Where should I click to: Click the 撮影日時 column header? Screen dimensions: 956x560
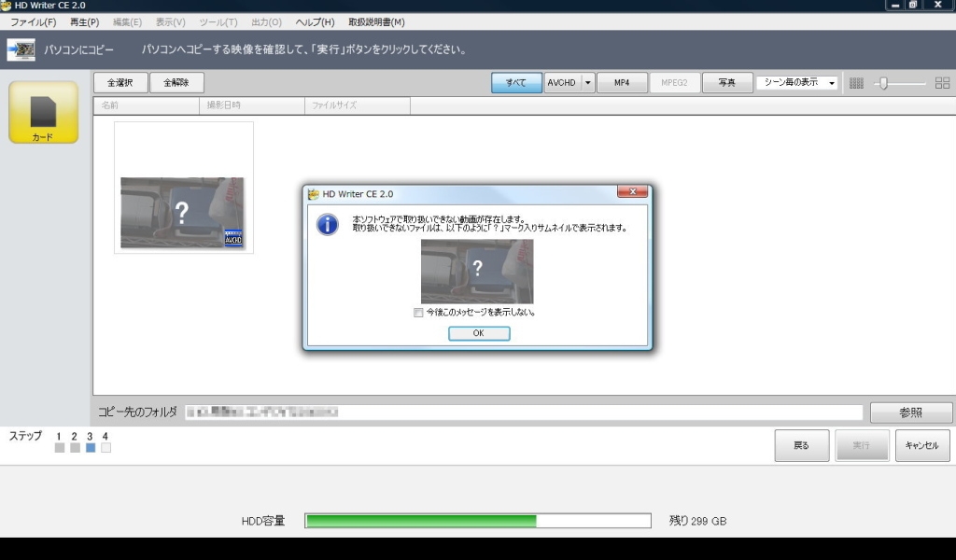[252, 105]
